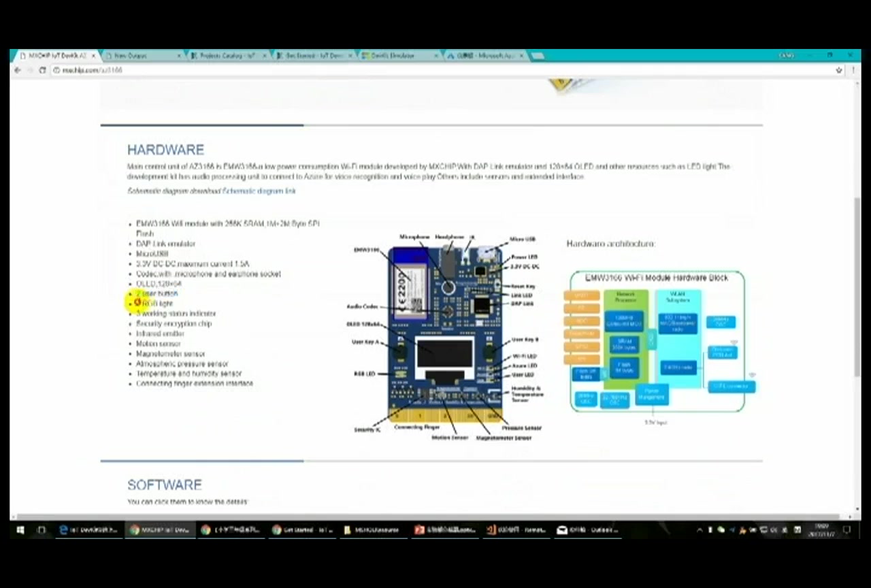The height and width of the screenshot is (588, 871).
Task: Click the '3 working status indicator' list item
Action: click(176, 314)
